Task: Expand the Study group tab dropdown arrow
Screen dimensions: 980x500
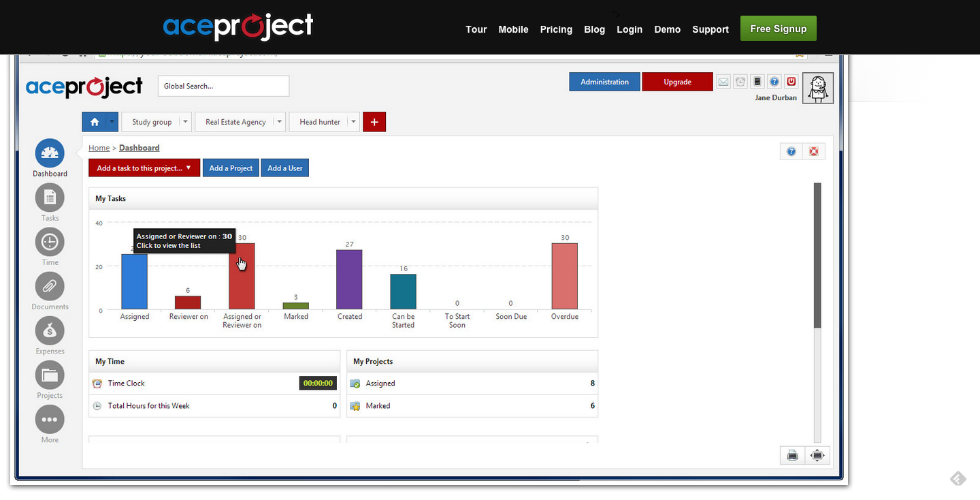Action: (x=185, y=122)
